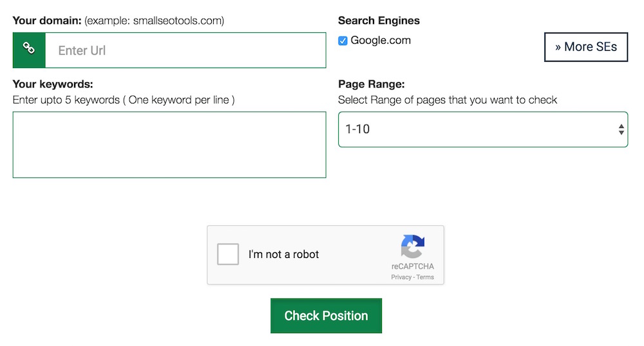This screenshot has height=346, width=644.
Task: Click inside the keywords text area
Action: (169, 145)
